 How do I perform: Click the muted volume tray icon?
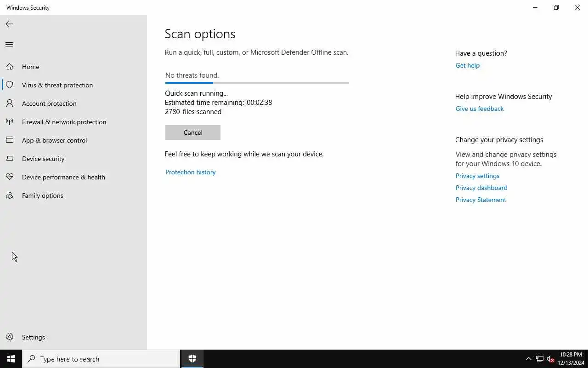point(550,359)
